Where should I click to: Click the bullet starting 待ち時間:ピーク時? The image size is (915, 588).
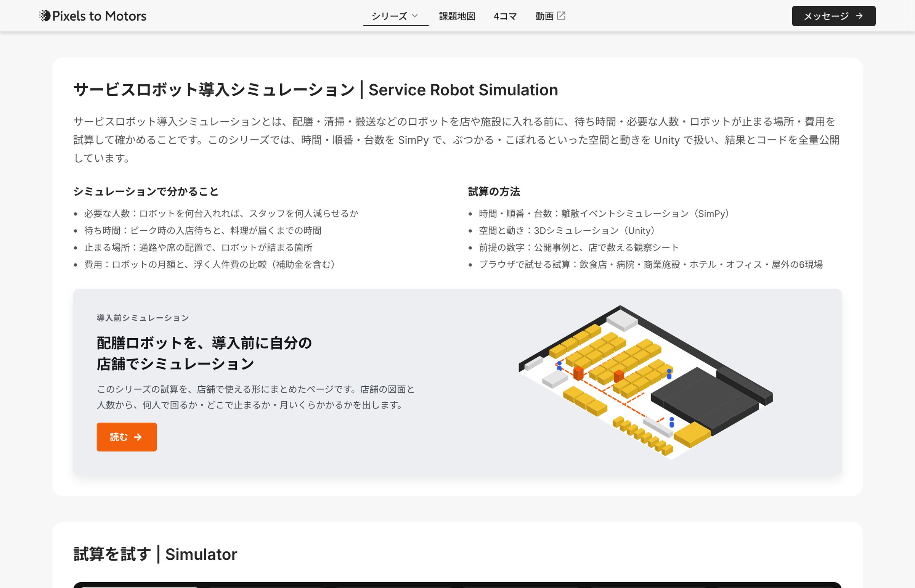[x=203, y=231]
